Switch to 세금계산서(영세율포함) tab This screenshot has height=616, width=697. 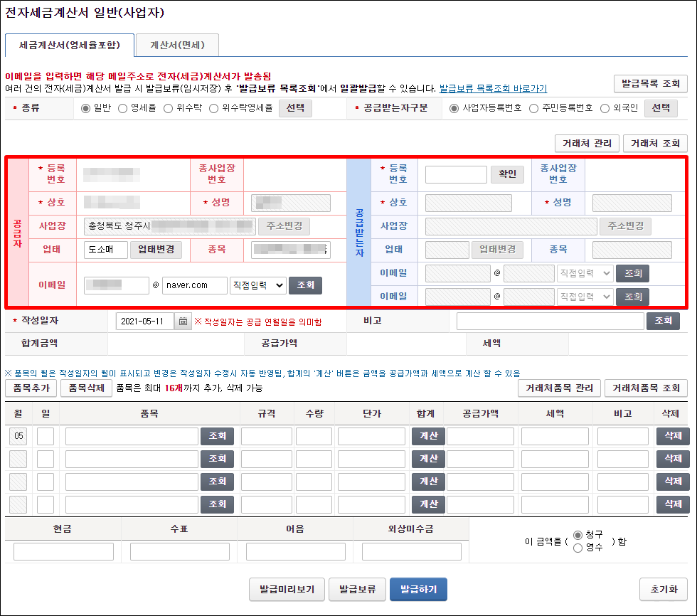point(70,46)
